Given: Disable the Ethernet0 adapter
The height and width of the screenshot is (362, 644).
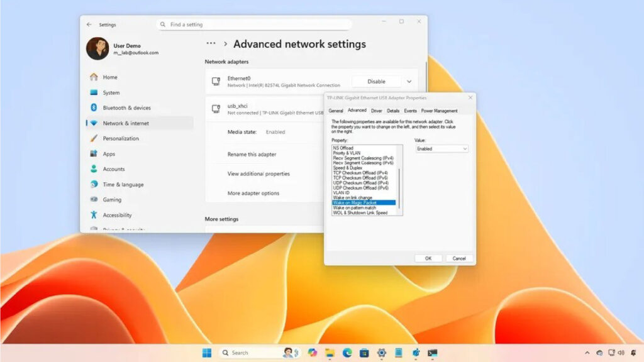Looking at the screenshot, I should point(376,82).
